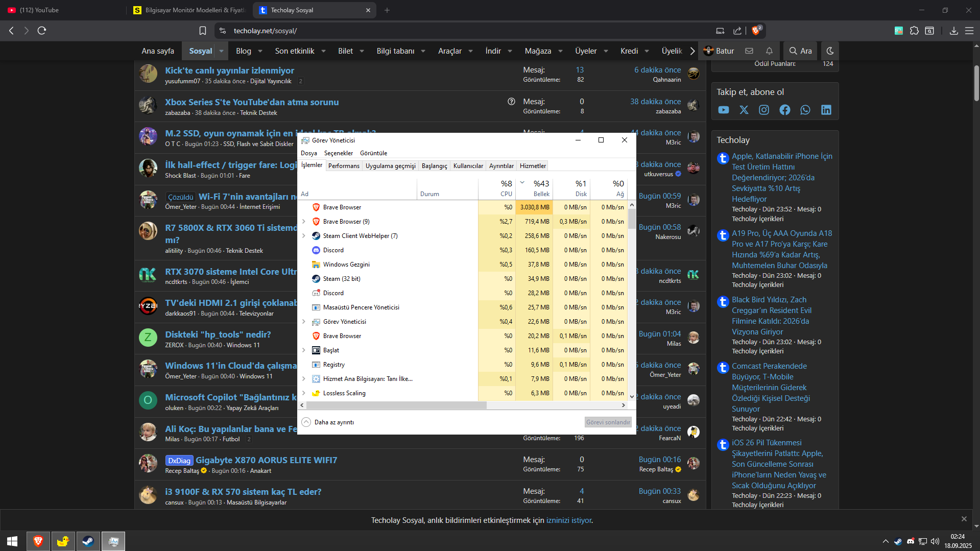
Task: Switch to Uygulama geçmişi tab
Action: click(x=391, y=166)
